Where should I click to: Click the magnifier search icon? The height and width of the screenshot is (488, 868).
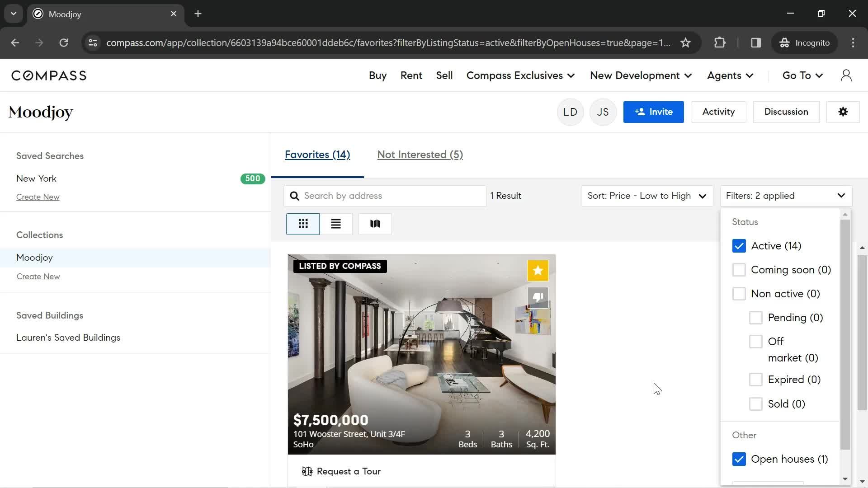[x=295, y=196]
